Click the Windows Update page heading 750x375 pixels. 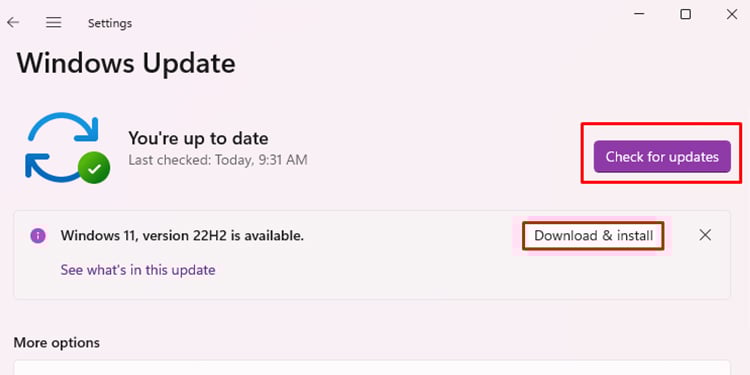[x=126, y=63]
